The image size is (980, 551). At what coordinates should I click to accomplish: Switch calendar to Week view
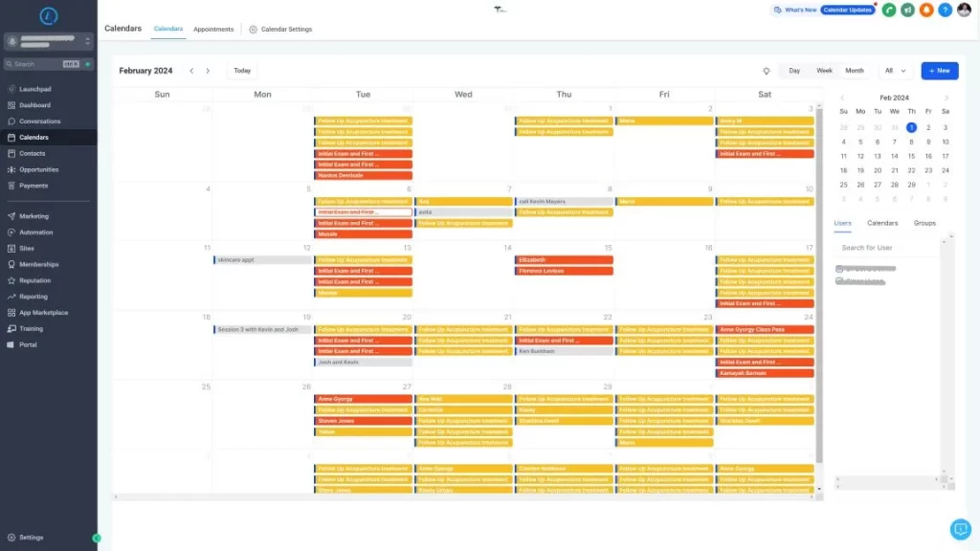824,71
